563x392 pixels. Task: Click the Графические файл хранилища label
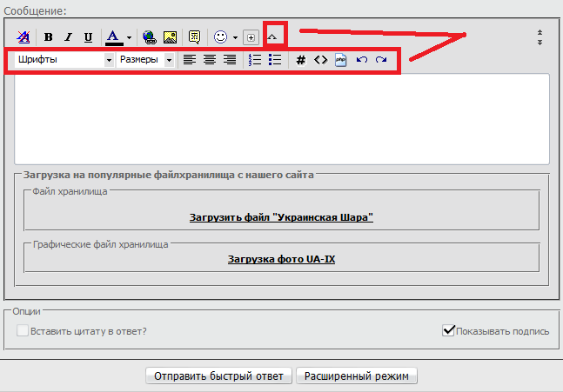101,244
